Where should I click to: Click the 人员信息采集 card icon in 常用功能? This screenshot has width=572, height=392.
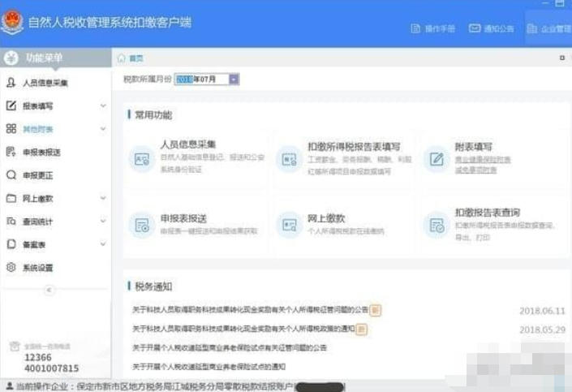point(141,159)
